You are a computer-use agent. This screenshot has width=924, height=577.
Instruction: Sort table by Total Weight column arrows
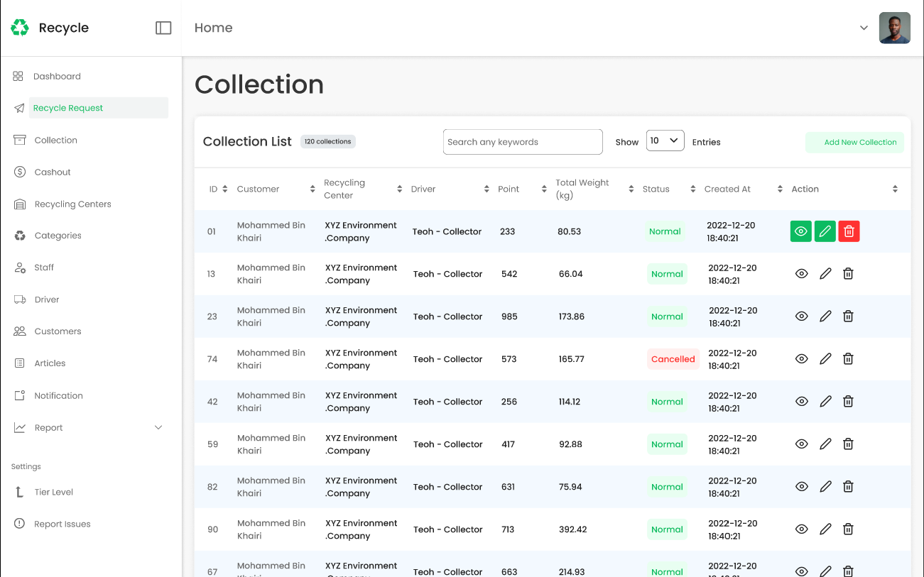(631, 189)
